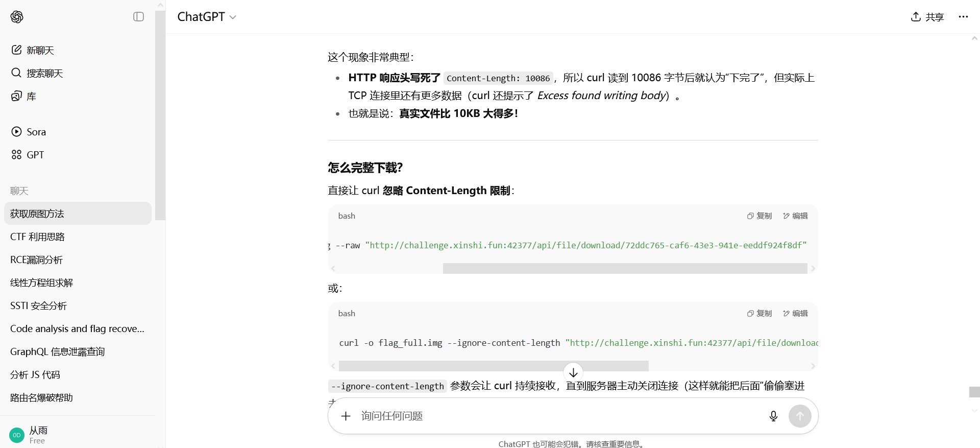Viewport: 980px width, 448px height.
Task: Edit the first bash code block
Action: [795, 216]
